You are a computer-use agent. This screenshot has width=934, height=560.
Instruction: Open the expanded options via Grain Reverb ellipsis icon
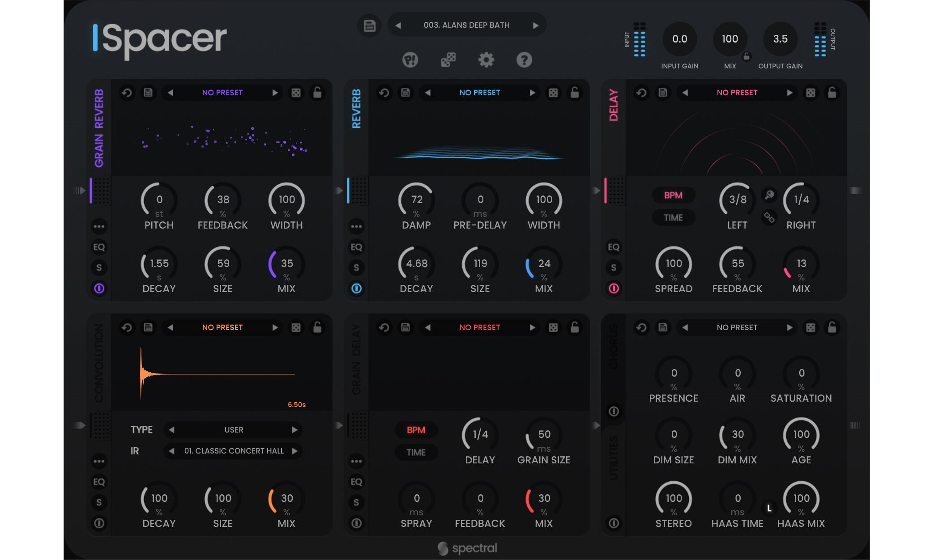99,227
